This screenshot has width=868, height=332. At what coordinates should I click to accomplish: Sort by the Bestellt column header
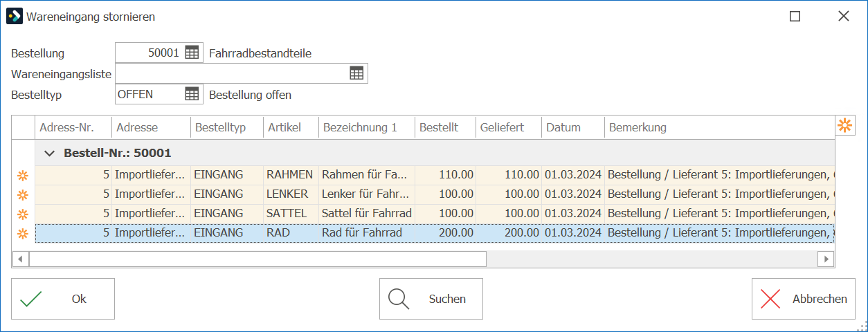(446, 127)
